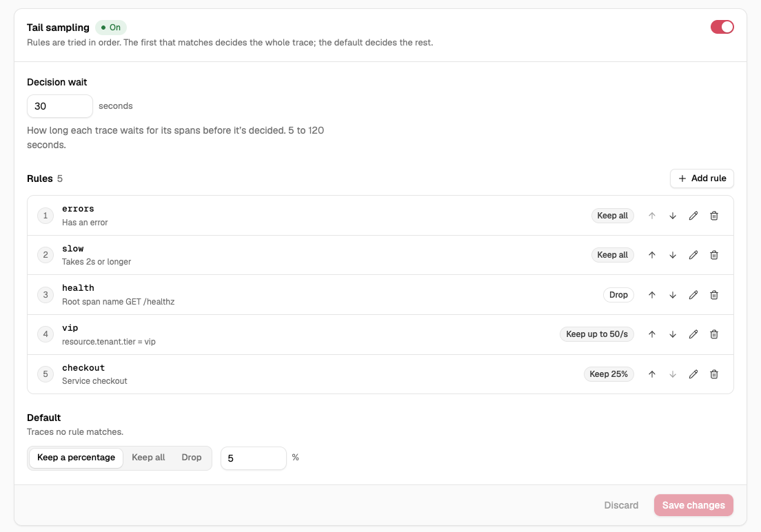This screenshot has width=761, height=532.
Task: Click the Drop badge on health rule
Action: click(618, 295)
